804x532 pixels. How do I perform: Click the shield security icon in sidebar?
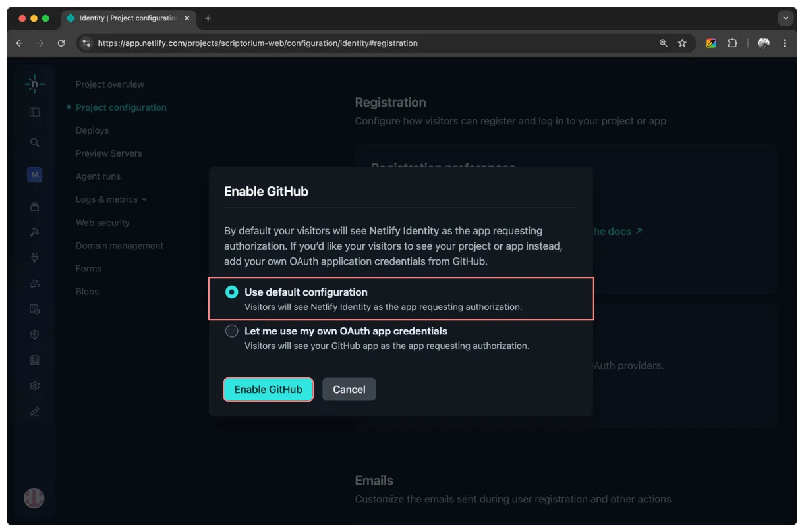click(x=35, y=334)
